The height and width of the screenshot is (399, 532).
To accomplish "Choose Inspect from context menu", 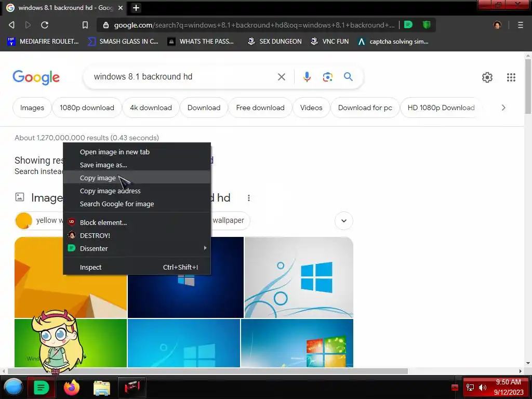I will click(137, 267).
